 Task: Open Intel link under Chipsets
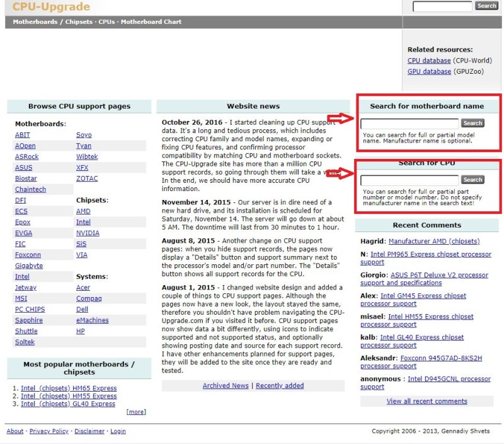[x=83, y=223]
